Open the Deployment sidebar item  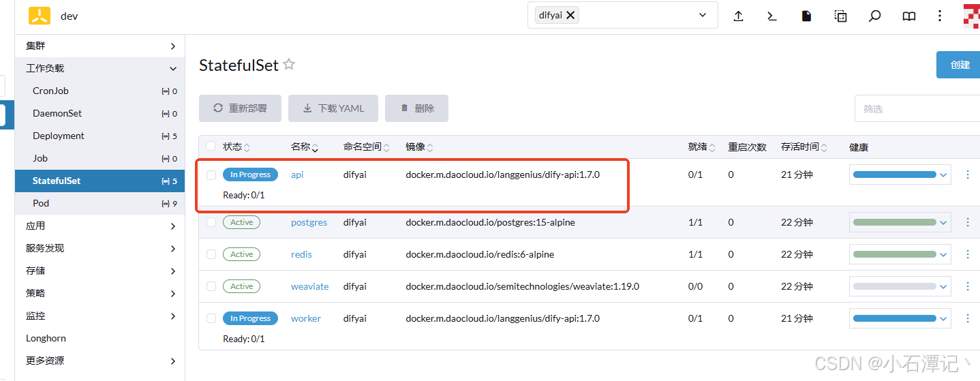tap(99, 136)
